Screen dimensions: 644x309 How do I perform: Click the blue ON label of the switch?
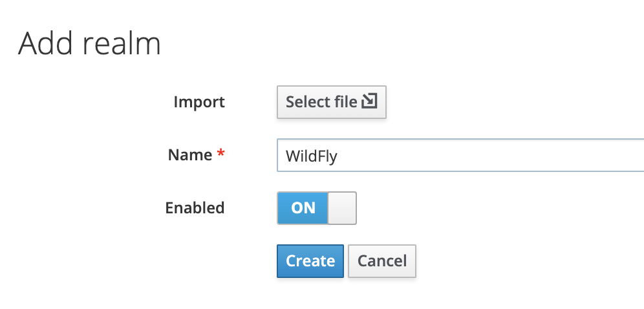tap(303, 208)
